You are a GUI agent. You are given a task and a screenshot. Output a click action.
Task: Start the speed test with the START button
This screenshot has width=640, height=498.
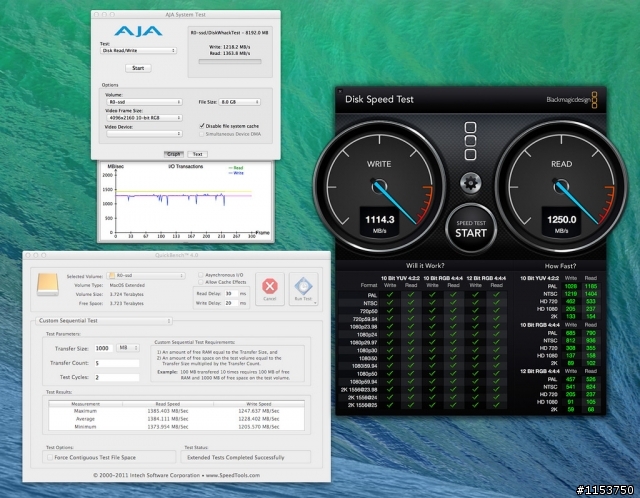pos(471,229)
